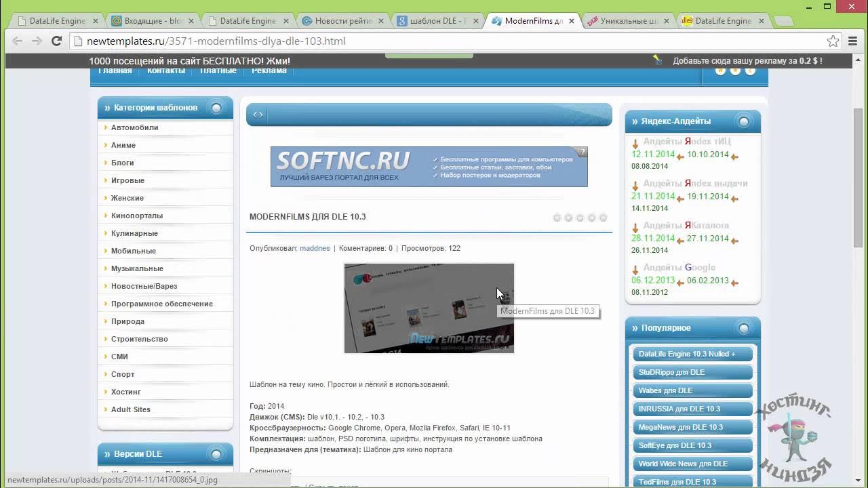Click the code brackets icon above banner
The width and height of the screenshot is (868, 488).
(258, 115)
